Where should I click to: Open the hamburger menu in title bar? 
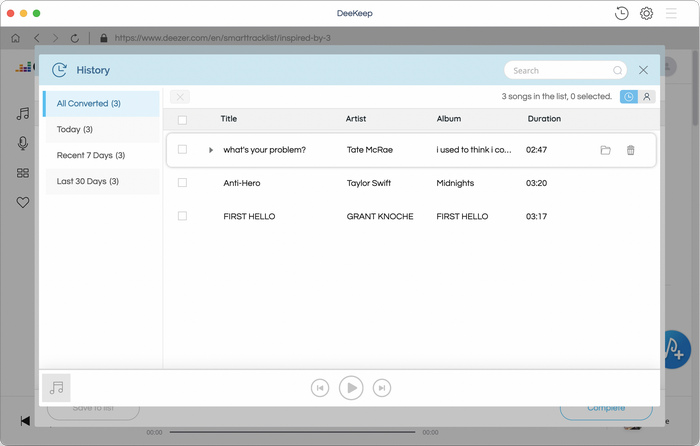(x=671, y=13)
